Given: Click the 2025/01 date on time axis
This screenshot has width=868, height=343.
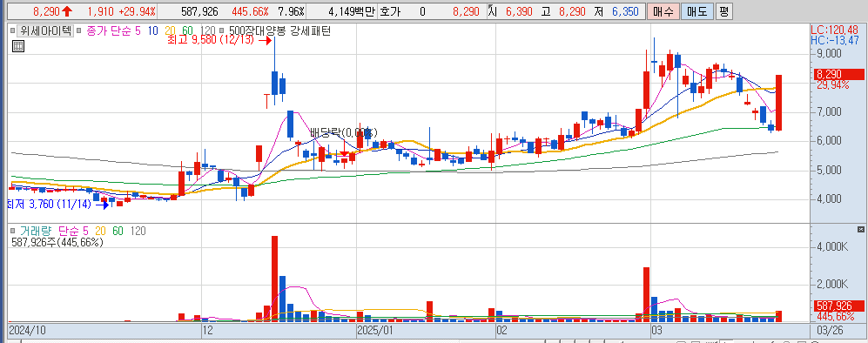Looking at the screenshot, I should pos(374,330).
